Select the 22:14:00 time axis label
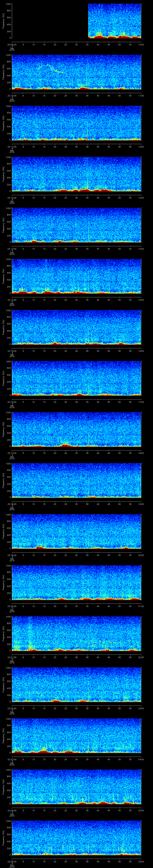 point(12,300)
